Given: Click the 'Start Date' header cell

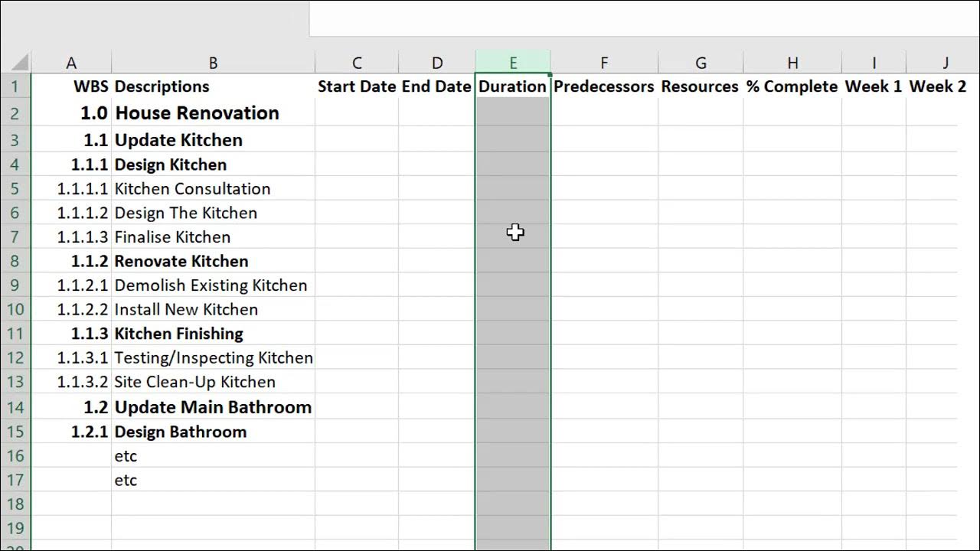Looking at the screenshot, I should [x=356, y=86].
